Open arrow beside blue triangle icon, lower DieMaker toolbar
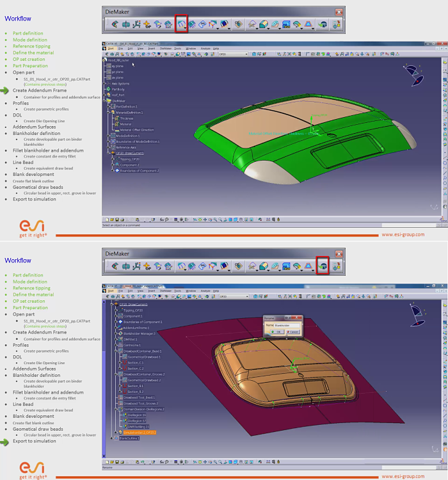The image size is (448, 480). pyautogui.click(x=313, y=270)
